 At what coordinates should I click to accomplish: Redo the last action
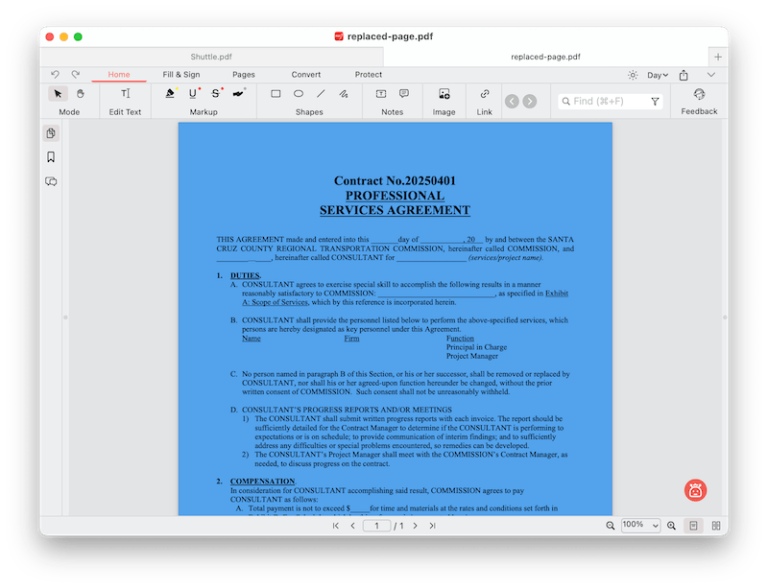point(75,74)
